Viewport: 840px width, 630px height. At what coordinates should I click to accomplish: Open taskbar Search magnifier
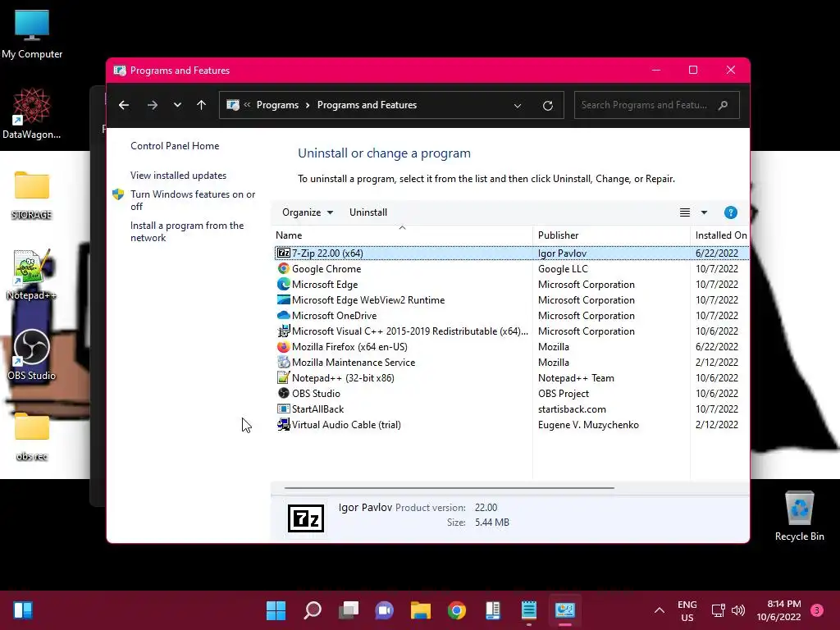313,610
